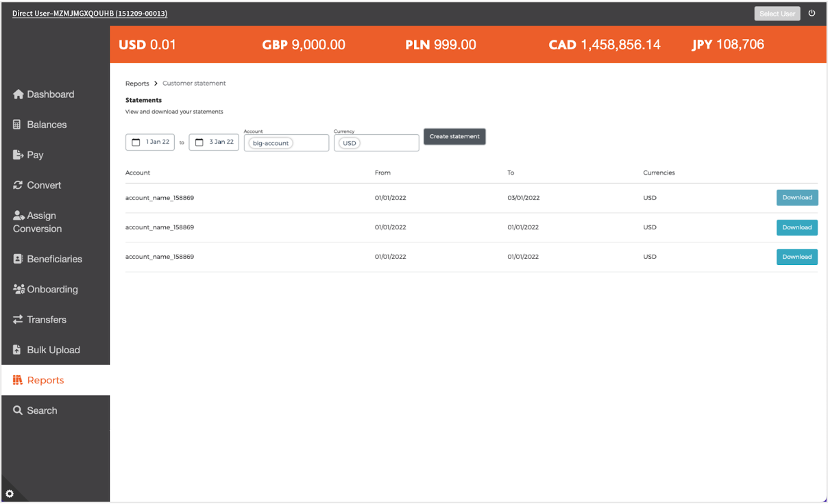Download the statement ending 03/01/2022

pyautogui.click(x=796, y=197)
